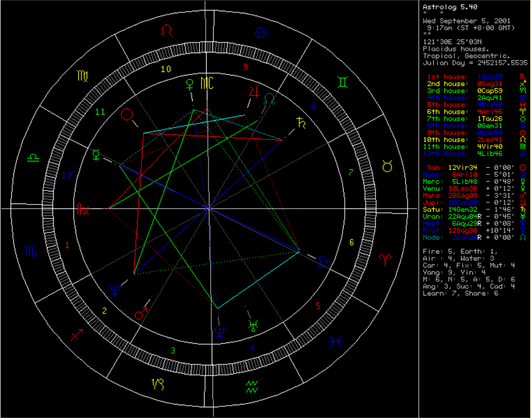Click house number 9 in the wheel
This screenshot has width=532, height=418.
pos(246,67)
